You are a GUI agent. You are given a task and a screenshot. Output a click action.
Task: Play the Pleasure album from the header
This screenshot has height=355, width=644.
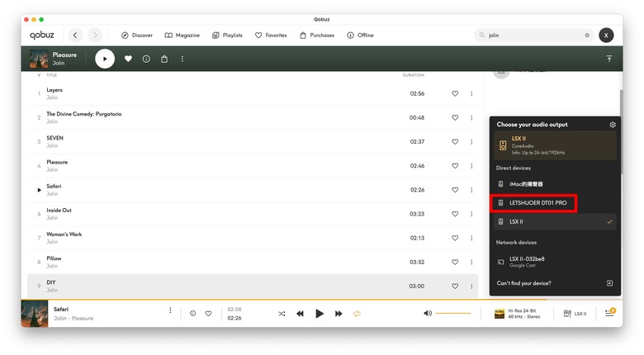tap(105, 59)
